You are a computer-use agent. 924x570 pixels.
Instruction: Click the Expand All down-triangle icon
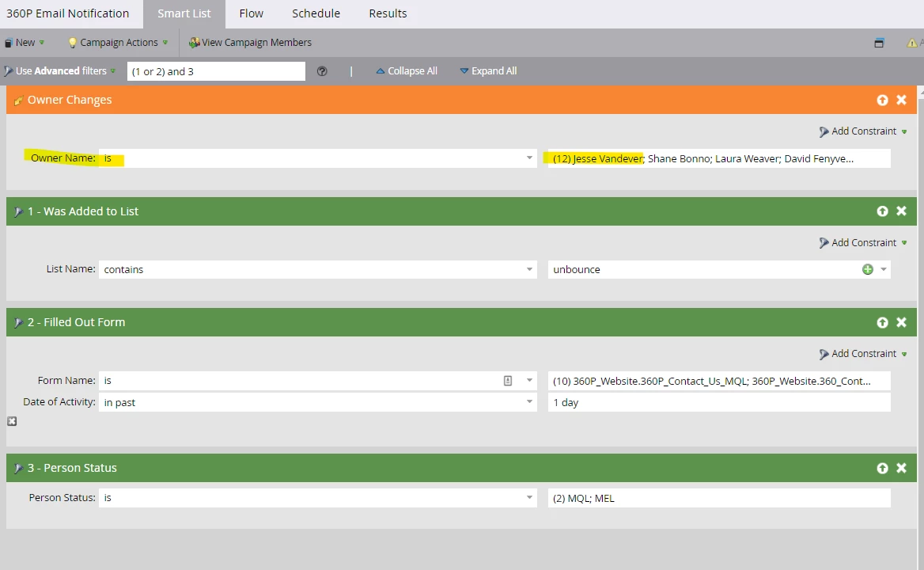pyautogui.click(x=464, y=70)
